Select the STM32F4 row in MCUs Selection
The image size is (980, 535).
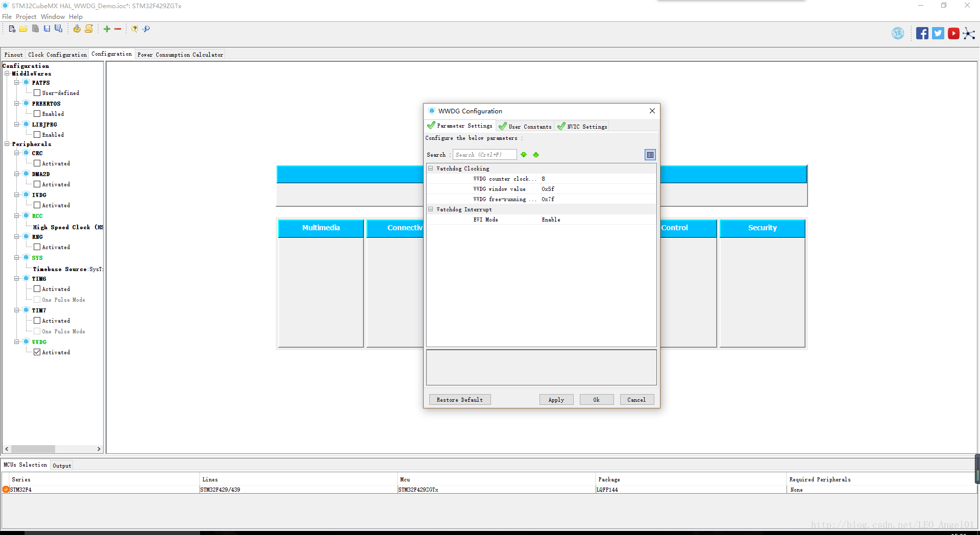[x=489, y=490]
